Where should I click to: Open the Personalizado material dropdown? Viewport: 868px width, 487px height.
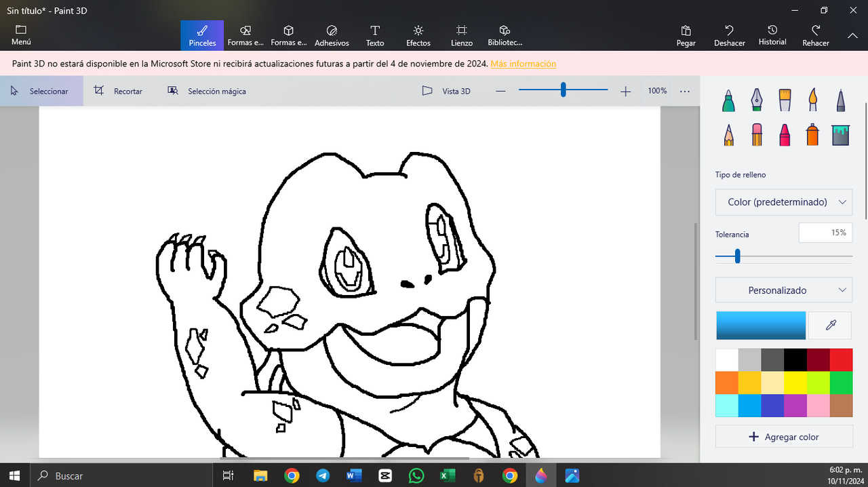pyautogui.click(x=784, y=290)
